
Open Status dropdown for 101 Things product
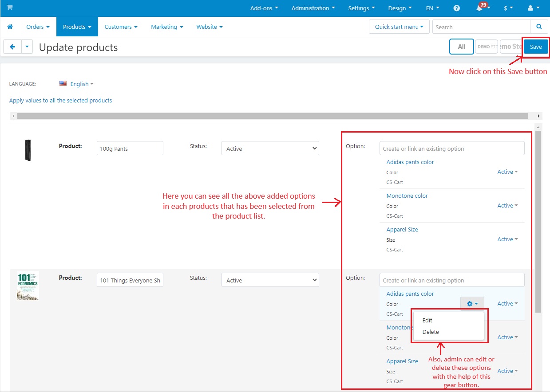270,280
